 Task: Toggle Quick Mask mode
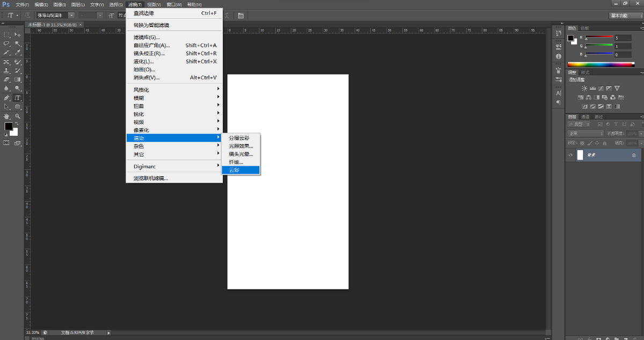[x=6, y=143]
